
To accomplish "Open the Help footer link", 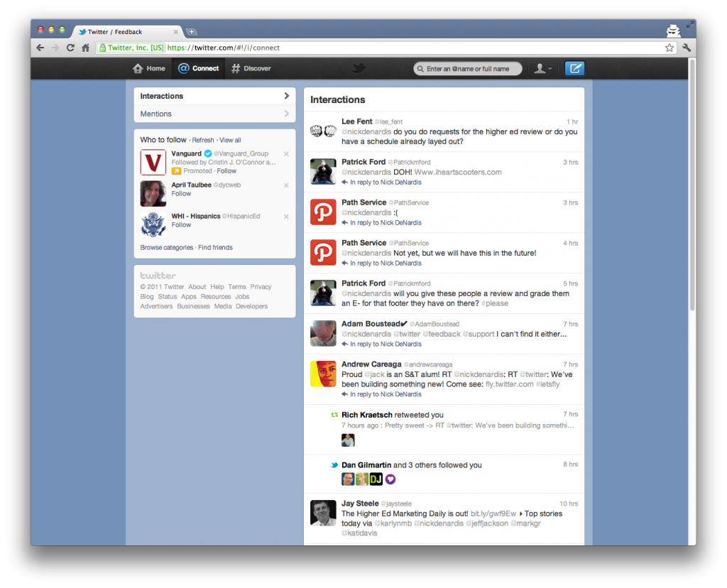I will 217,287.
